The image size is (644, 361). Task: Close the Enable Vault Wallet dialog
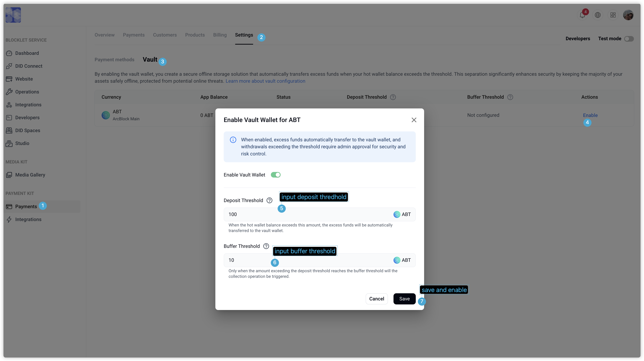click(x=414, y=120)
